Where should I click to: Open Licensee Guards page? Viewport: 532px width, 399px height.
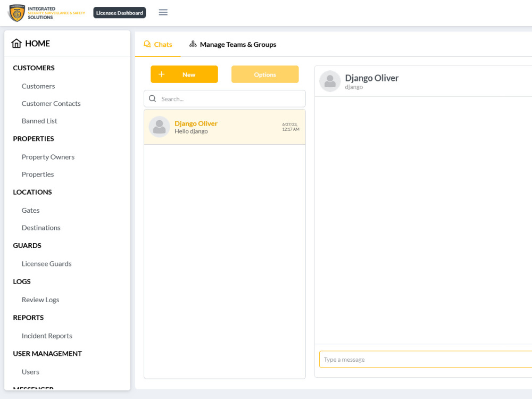(46, 264)
